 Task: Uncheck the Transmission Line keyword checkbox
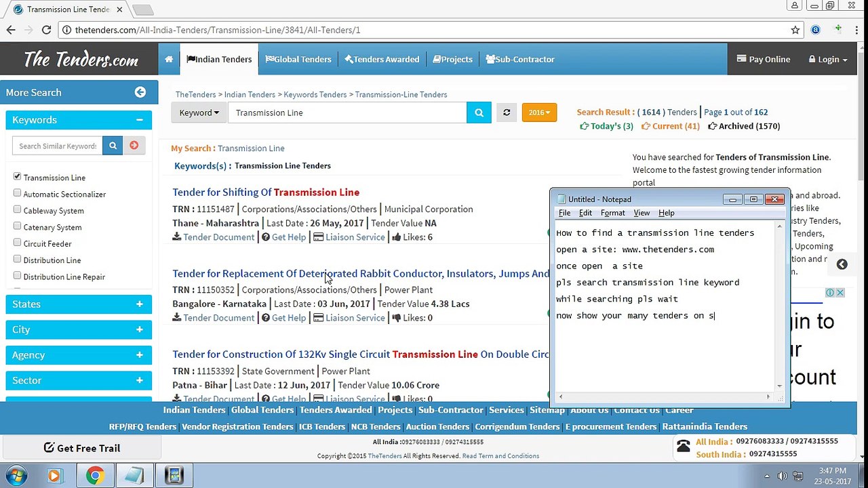[x=17, y=176]
